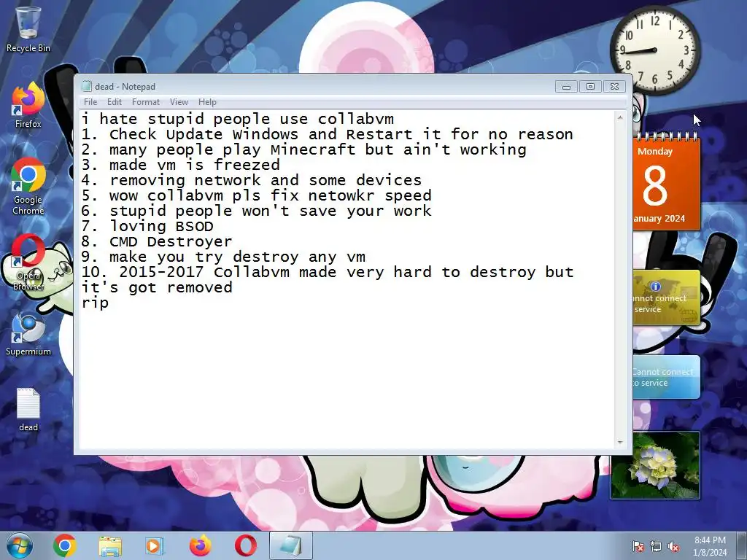Image resolution: width=747 pixels, height=560 pixels.
Task: Click "2015-2017" in line 10
Action: tap(161, 272)
